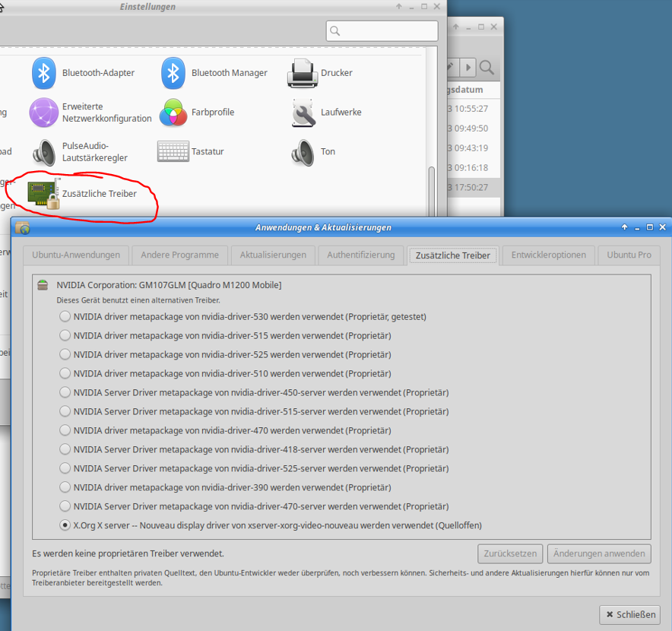Maximize the Anwendungen & Aktualisierungen window
Image resolution: width=672 pixels, height=631 pixels.
[650, 227]
